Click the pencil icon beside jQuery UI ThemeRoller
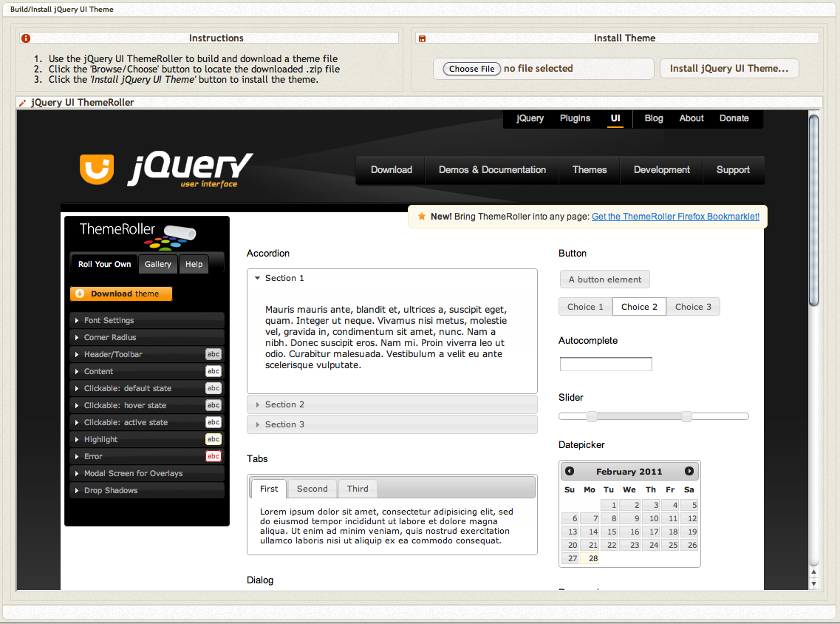 point(22,102)
